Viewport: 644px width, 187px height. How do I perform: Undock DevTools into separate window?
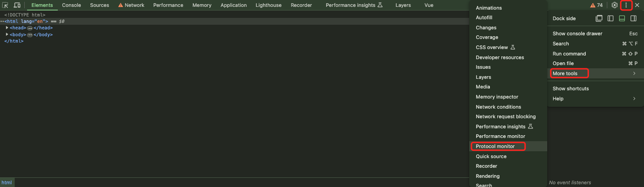click(x=599, y=18)
